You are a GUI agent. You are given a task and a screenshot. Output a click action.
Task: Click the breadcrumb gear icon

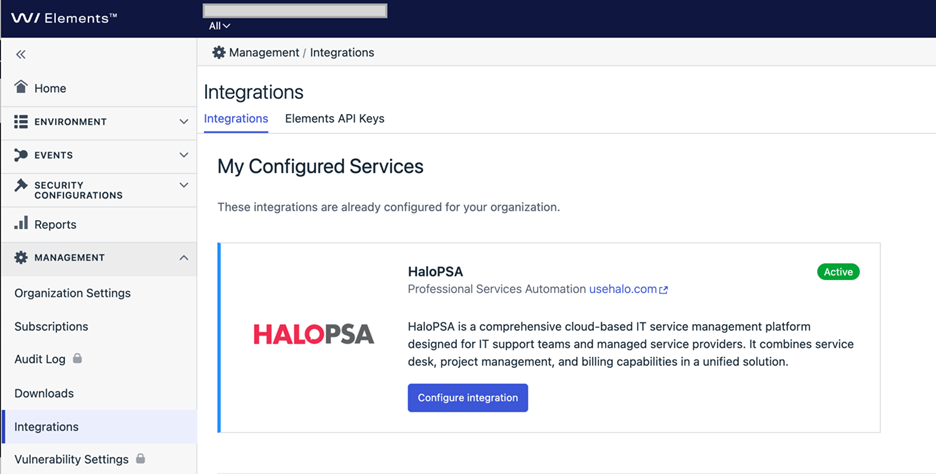click(x=219, y=53)
